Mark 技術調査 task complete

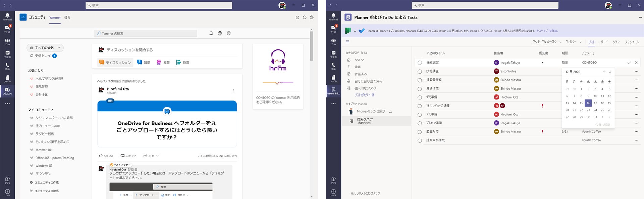pyautogui.click(x=420, y=71)
